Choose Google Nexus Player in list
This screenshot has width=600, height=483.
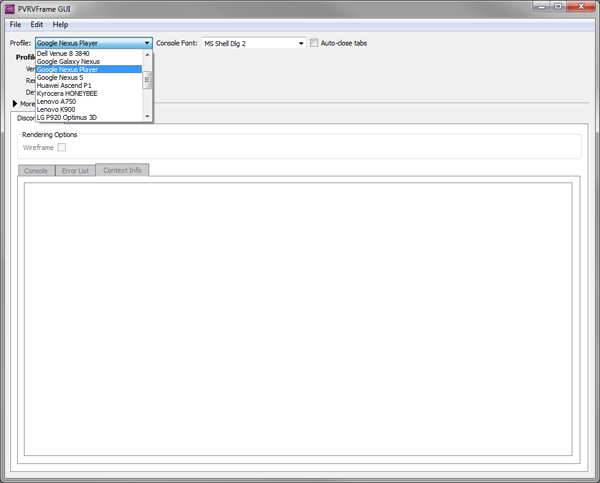pos(89,69)
